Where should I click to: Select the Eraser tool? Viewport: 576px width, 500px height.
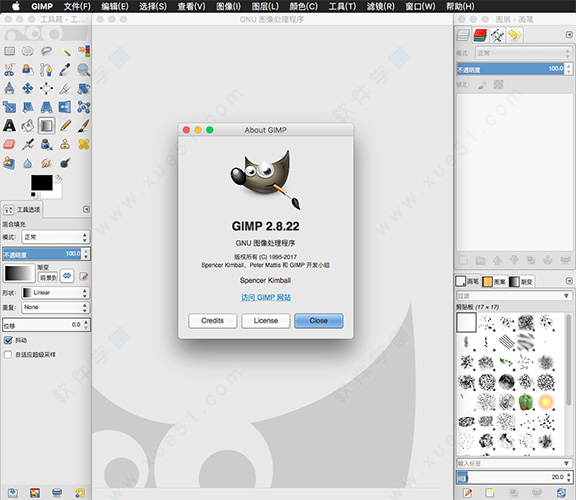coord(10,144)
